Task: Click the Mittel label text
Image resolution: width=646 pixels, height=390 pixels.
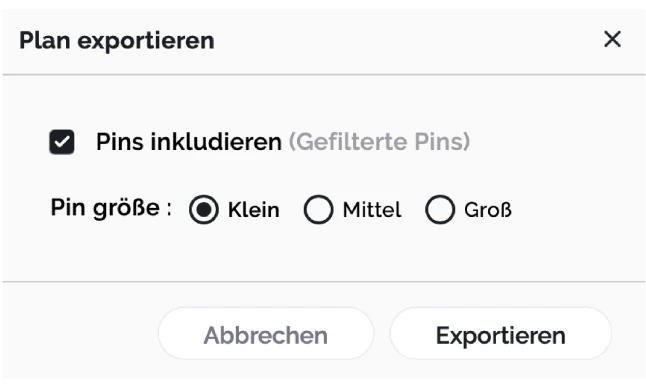Action: pos(372,210)
